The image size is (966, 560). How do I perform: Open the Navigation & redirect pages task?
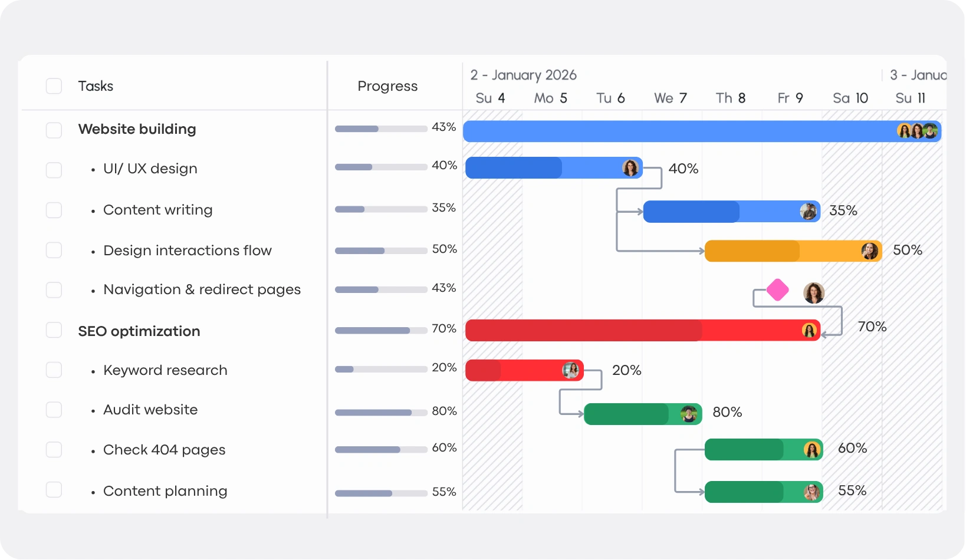(x=202, y=289)
